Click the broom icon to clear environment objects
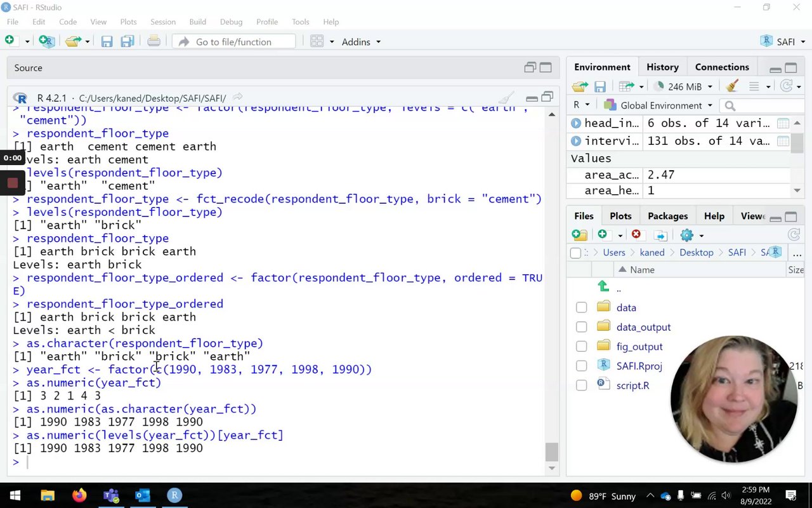Screen dimensions: 812x508 tap(732, 86)
